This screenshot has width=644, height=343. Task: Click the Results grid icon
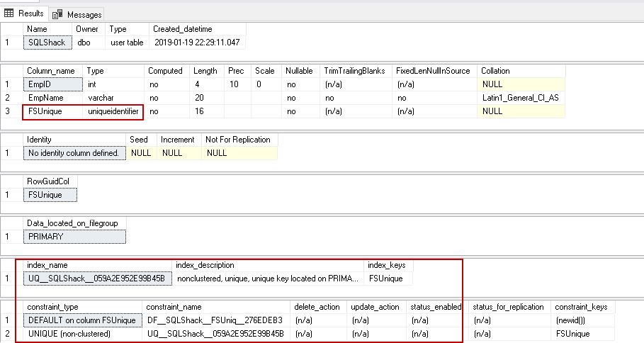click(x=10, y=13)
